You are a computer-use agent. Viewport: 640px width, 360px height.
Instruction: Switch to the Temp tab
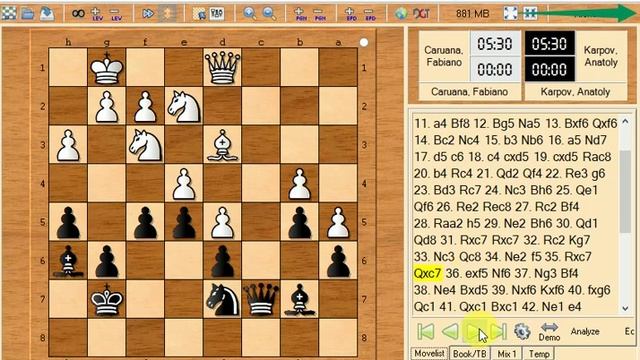pos(540,353)
